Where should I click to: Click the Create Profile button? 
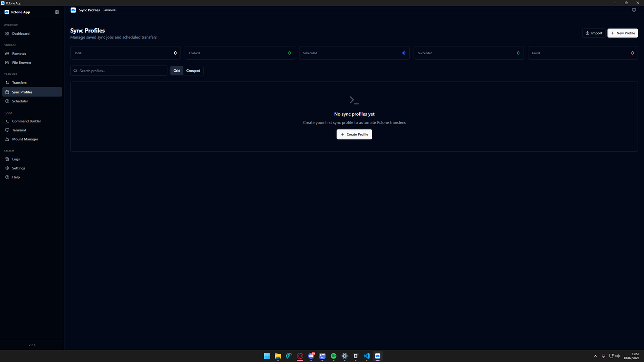coord(354,134)
